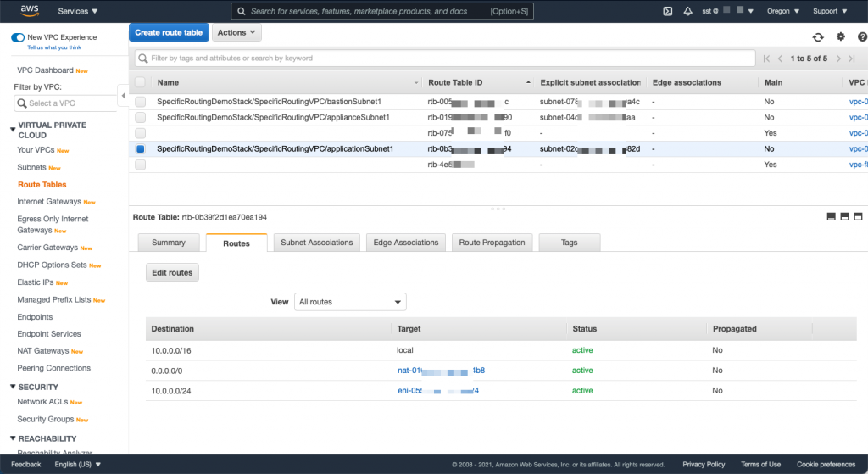The width and height of the screenshot is (868, 474).
Task: Open the Oregon region selector
Action: (782, 11)
